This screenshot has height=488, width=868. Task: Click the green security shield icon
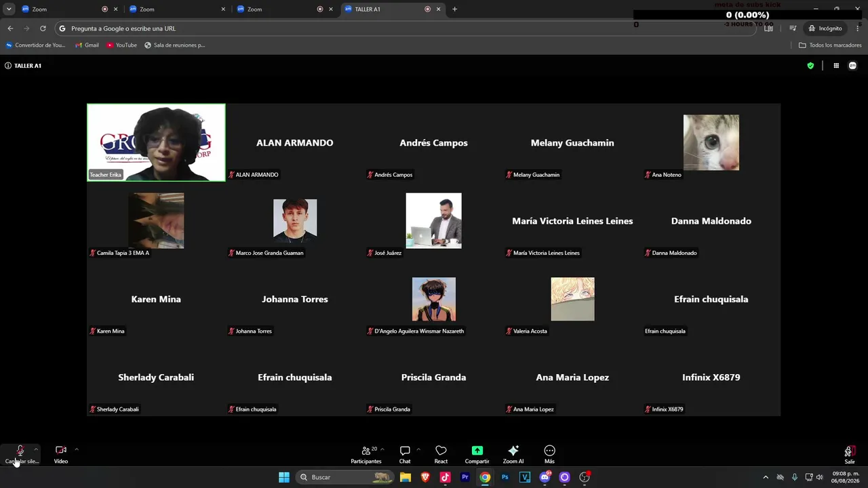click(x=810, y=66)
